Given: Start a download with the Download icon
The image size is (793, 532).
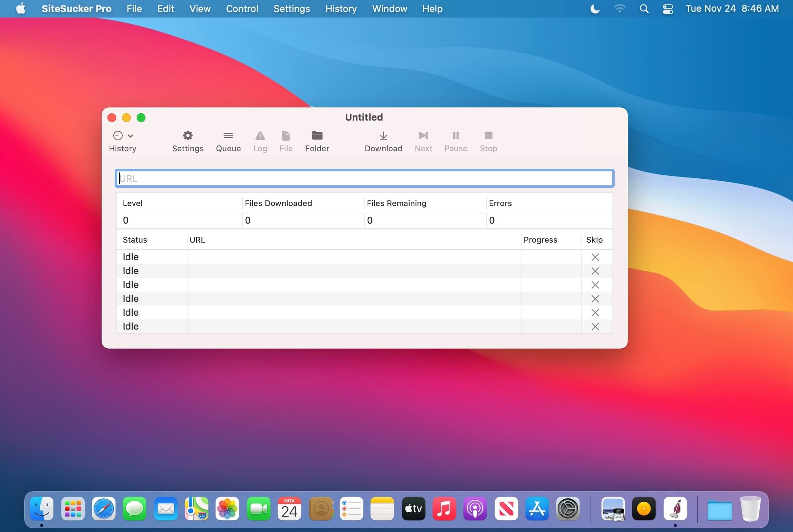Looking at the screenshot, I should [383, 141].
